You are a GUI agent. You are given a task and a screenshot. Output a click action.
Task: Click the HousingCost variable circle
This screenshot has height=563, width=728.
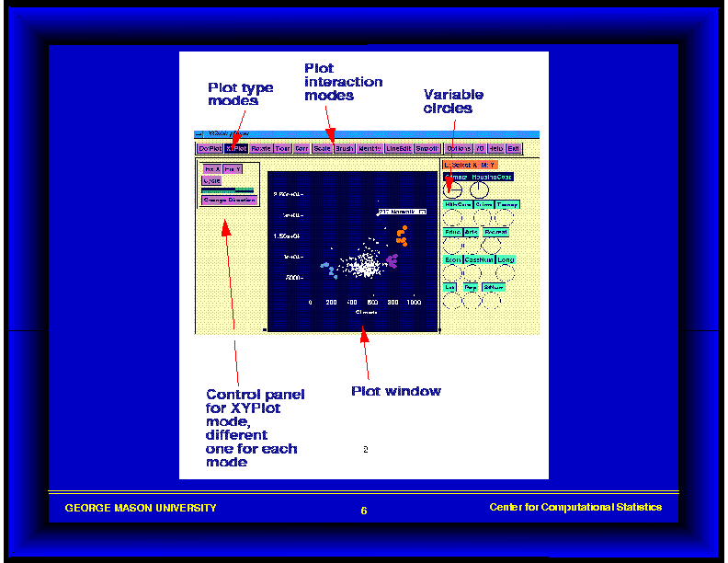click(x=479, y=189)
